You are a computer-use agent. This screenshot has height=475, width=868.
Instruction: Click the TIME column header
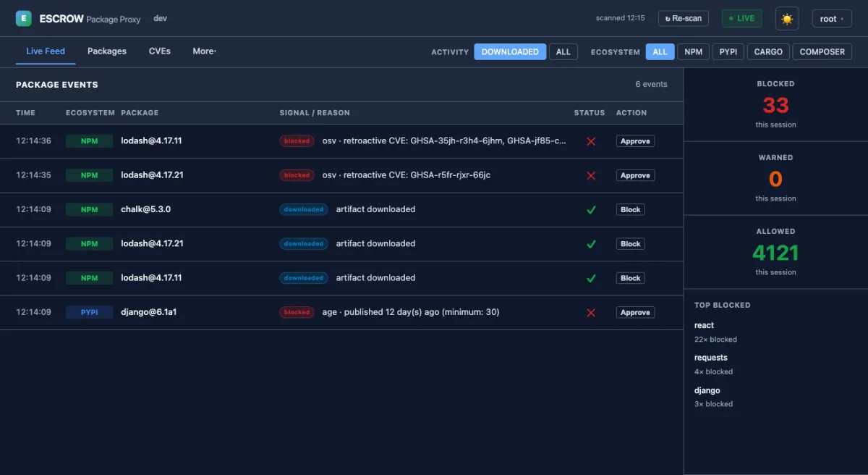25,113
